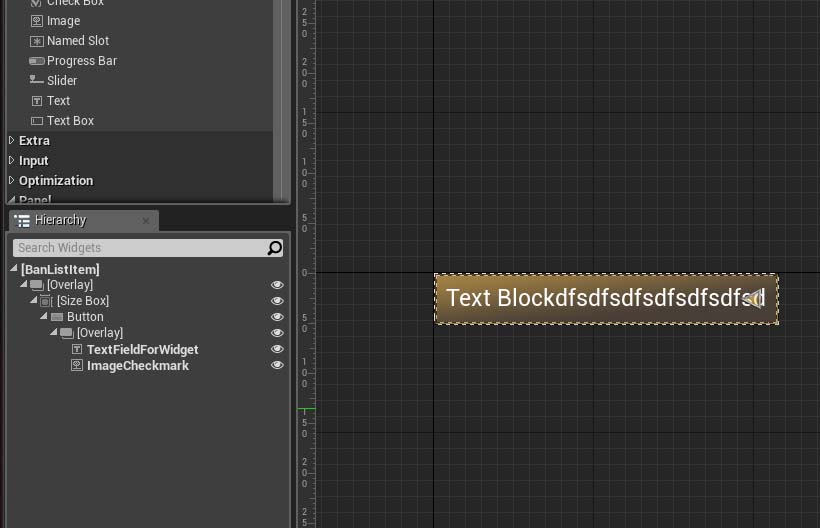Select the Named Slot widget icon
The image size is (820, 528).
(36, 41)
